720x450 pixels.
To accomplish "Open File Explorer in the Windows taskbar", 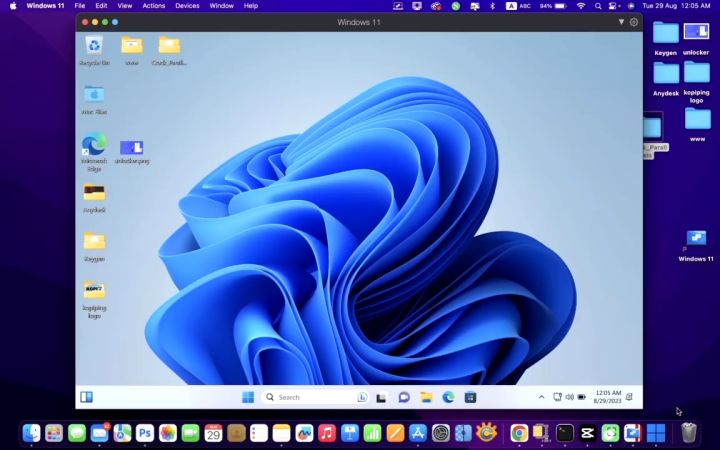I will (426, 397).
